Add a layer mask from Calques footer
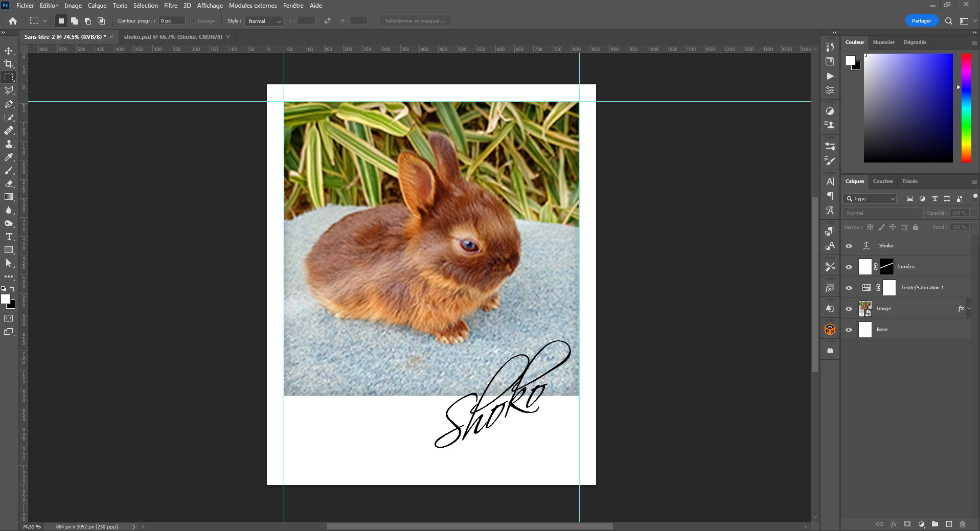The width and height of the screenshot is (980, 531). click(907, 524)
